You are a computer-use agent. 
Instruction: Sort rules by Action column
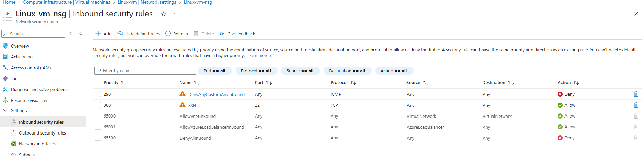tap(568, 82)
